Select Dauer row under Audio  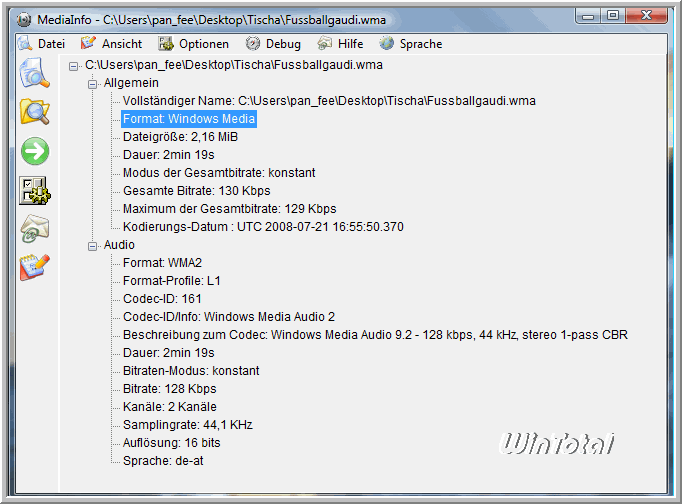click(169, 353)
